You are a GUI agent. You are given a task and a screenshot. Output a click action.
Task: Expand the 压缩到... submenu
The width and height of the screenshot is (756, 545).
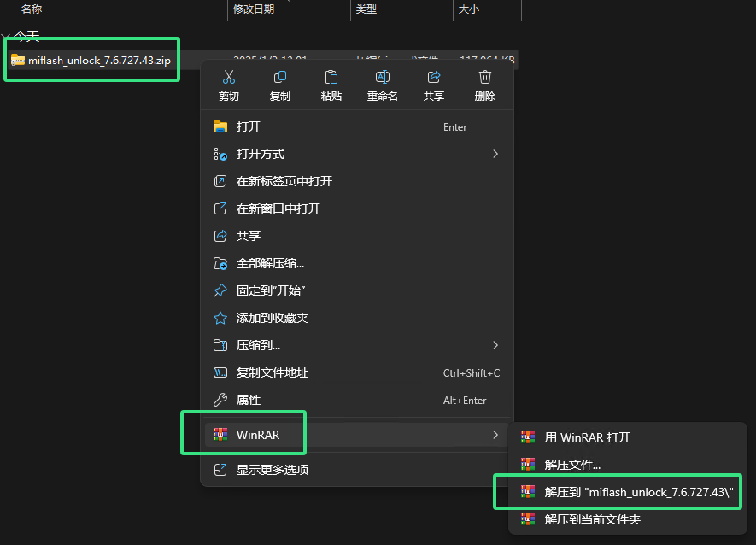265,345
